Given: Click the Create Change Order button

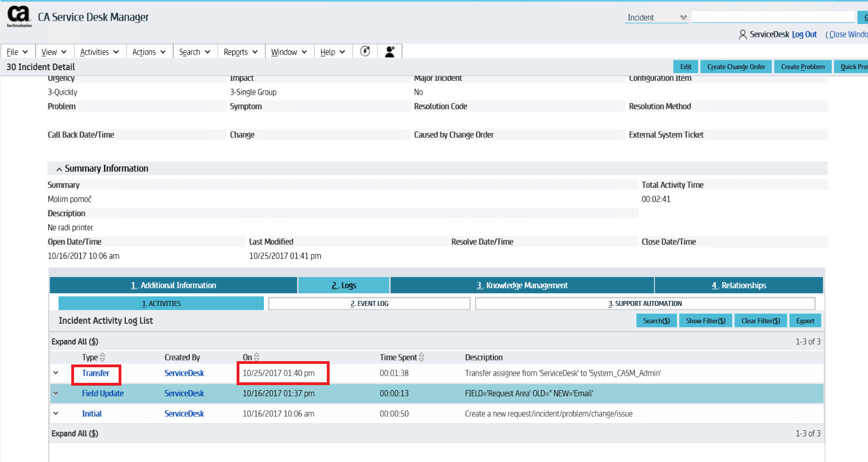Looking at the screenshot, I should (736, 66).
